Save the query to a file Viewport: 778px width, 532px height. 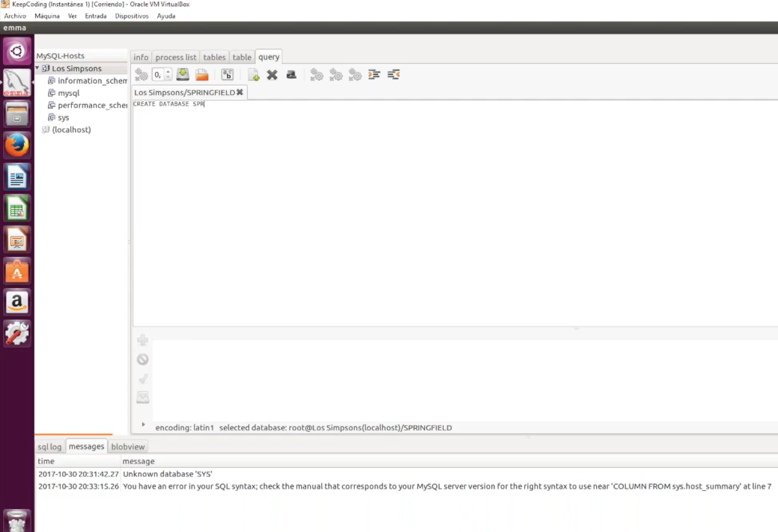click(x=183, y=74)
